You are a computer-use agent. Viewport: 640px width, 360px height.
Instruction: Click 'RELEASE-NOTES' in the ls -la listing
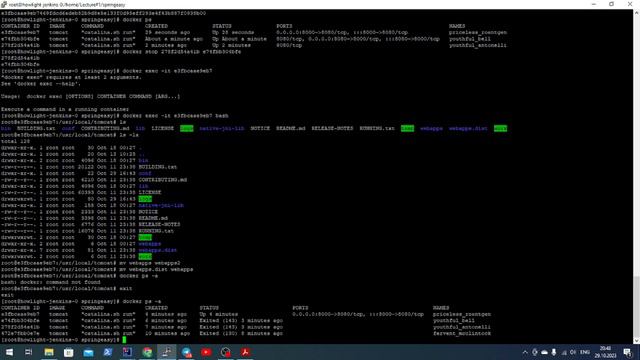tap(159, 224)
